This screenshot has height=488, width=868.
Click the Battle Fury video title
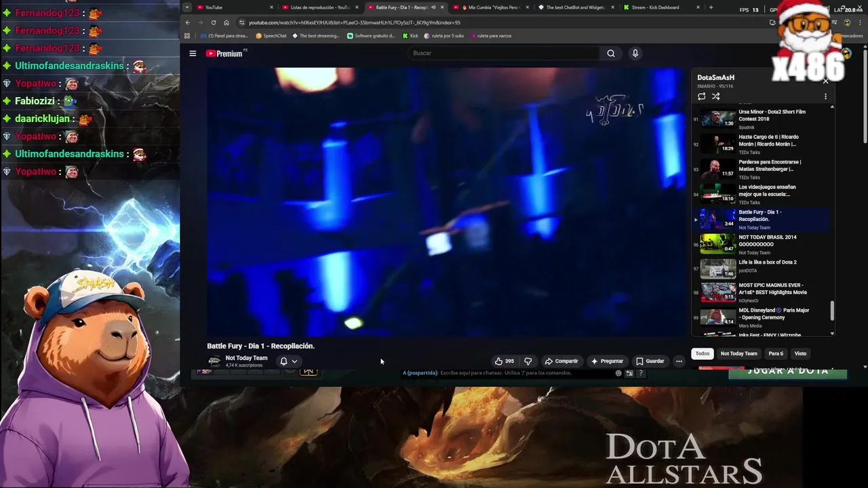[x=261, y=346]
